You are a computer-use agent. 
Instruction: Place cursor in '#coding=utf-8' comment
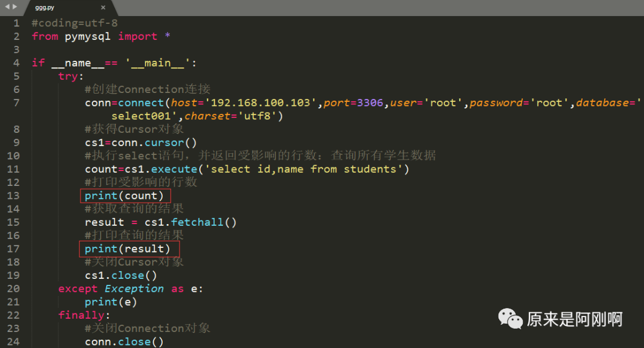pos(75,23)
